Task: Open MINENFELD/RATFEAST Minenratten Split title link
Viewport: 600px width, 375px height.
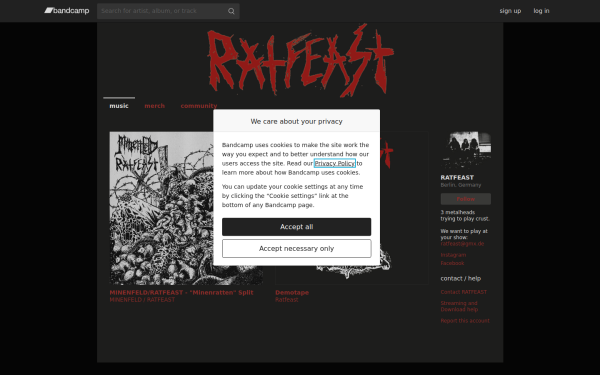Action: pos(181,293)
